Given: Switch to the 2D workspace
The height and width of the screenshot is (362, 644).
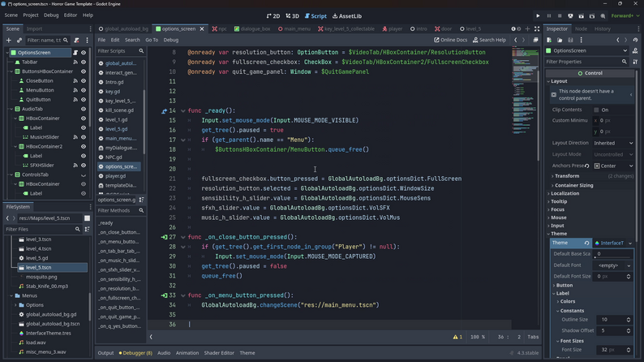Looking at the screenshot, I should coord(273,15).
